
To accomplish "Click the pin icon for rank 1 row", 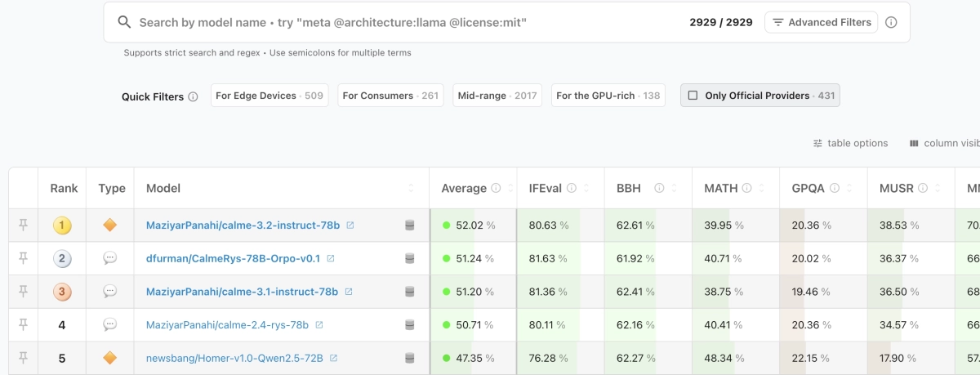I will pyautogui.click(x=23, y=225).
